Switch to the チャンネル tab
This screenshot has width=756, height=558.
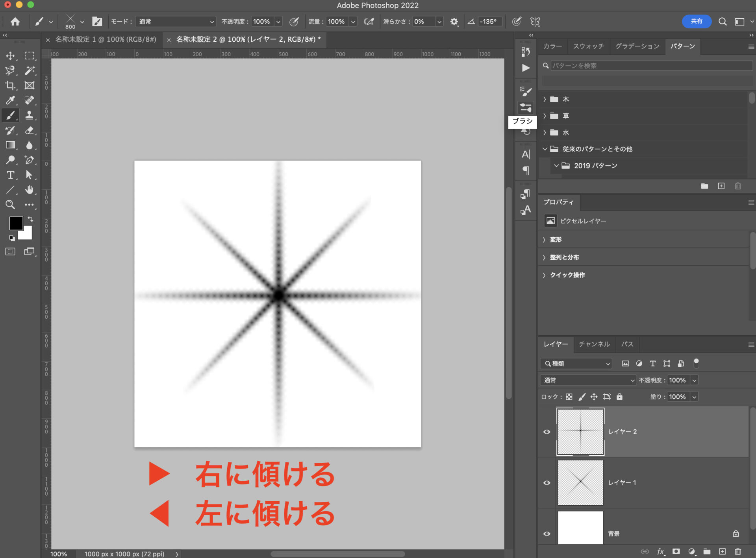pyautogui.click(x=594, y=344)
